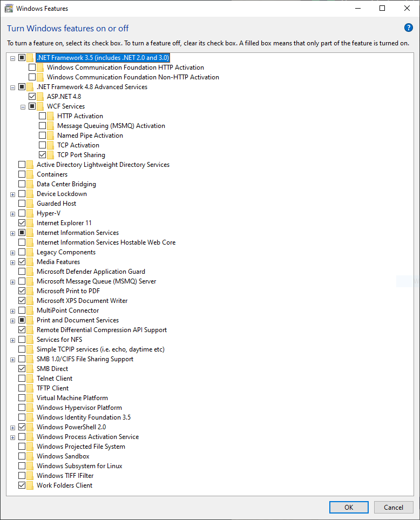Click the folder icon beside TFTP Client

pos(30,388)
